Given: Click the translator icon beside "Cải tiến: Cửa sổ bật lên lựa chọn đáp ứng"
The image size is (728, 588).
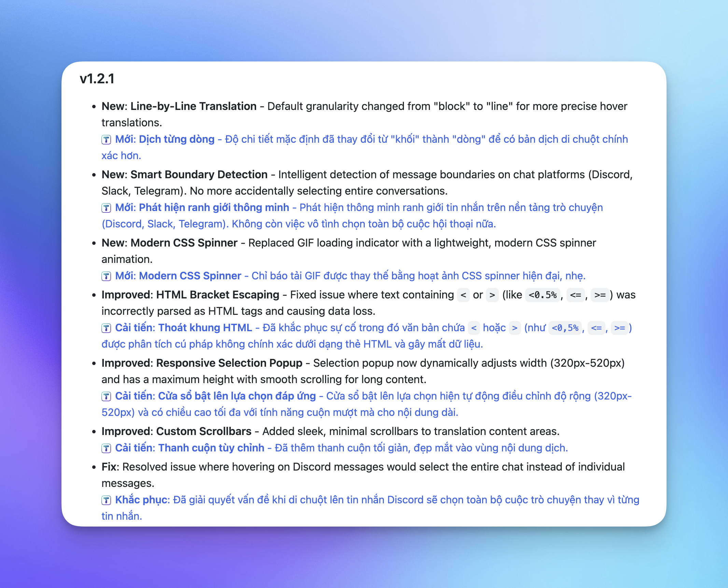Looking at the screenshot, I should click(107, 396).
